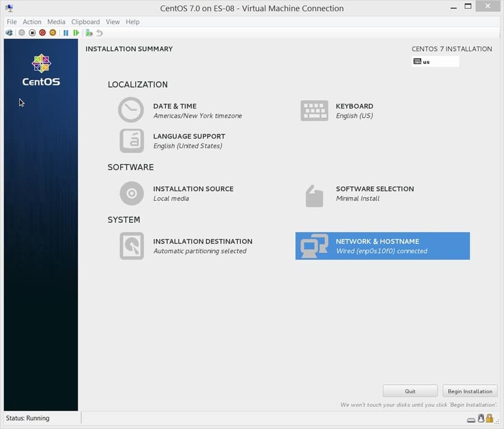Open the us keyboard layout selector
This screenshot has width=504, height=429.
click(435, 61)
